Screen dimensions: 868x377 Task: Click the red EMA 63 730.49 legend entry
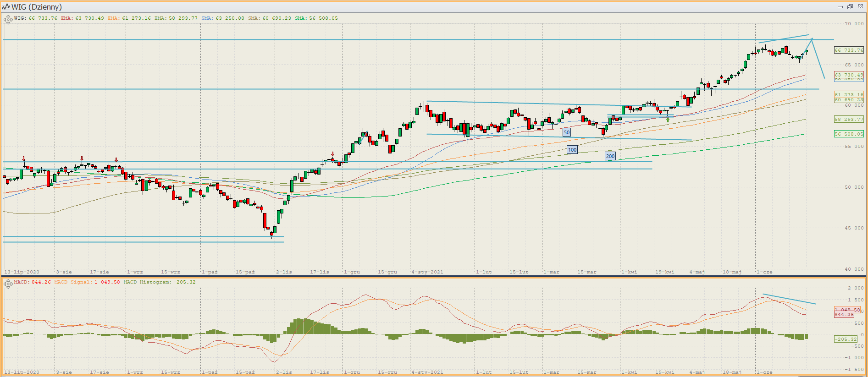tap(83, 18)
